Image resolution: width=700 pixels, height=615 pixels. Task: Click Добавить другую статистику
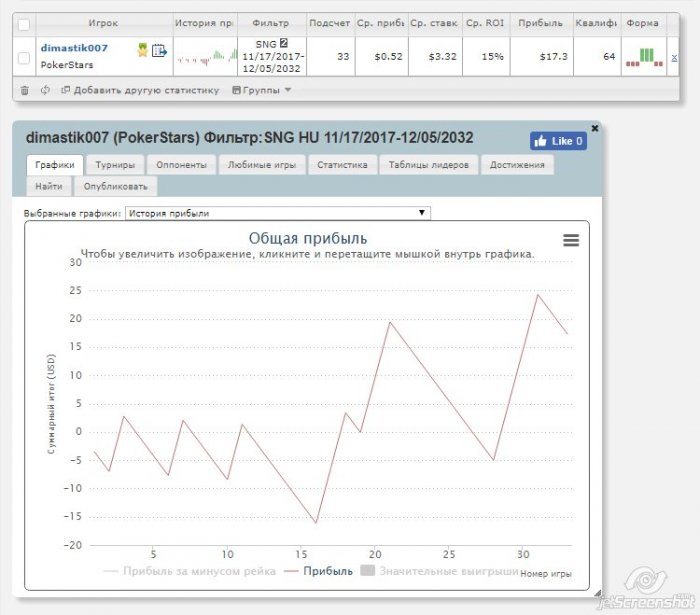click(x=140, y=90)
